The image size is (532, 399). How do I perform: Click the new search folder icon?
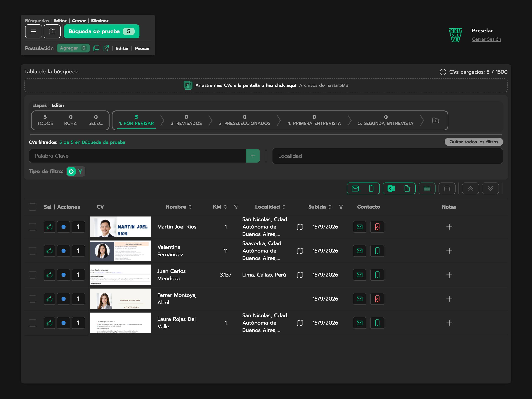click(x=52, y=31)
